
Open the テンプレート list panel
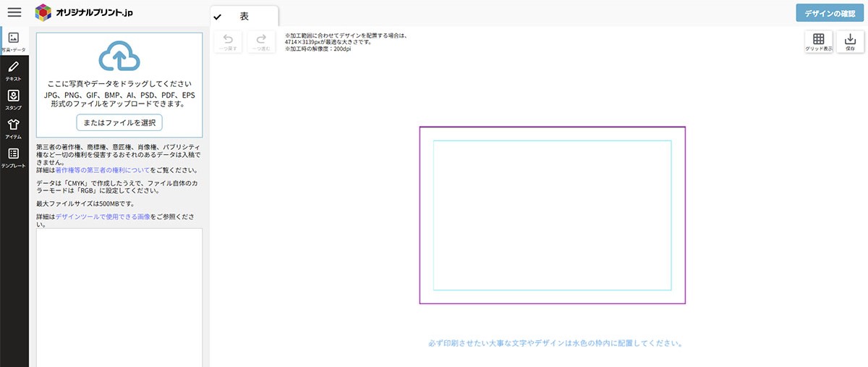point(14,157)
